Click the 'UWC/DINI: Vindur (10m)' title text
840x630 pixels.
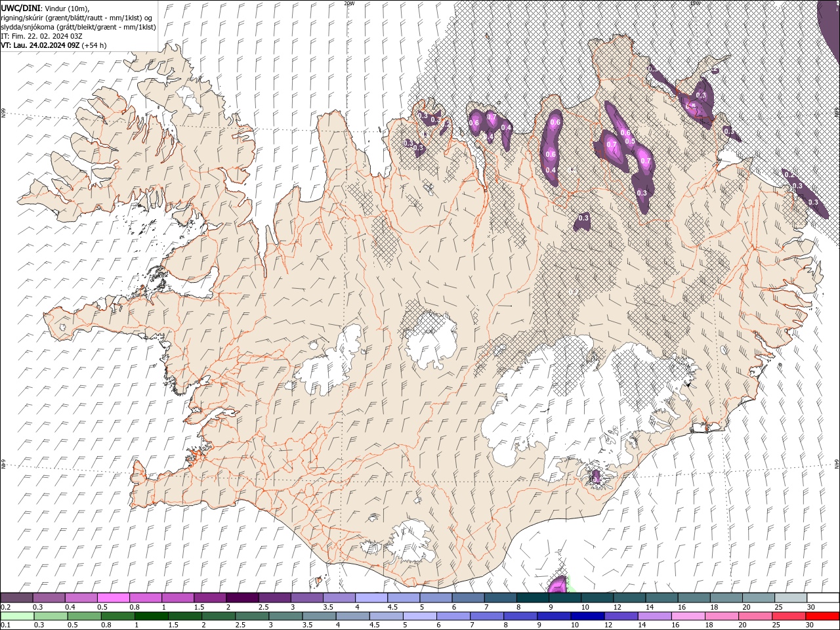tap(45, 8)
